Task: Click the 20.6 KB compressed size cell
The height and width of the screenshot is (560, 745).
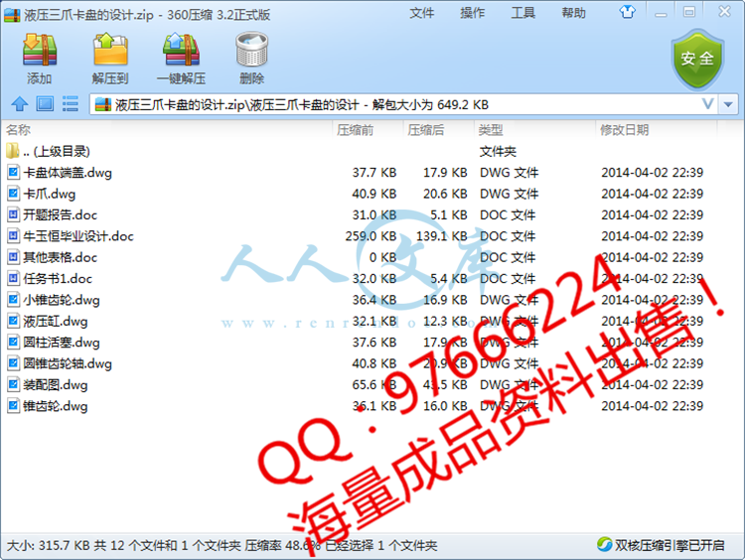Action: pyautogui.click(x=445, y=194)
